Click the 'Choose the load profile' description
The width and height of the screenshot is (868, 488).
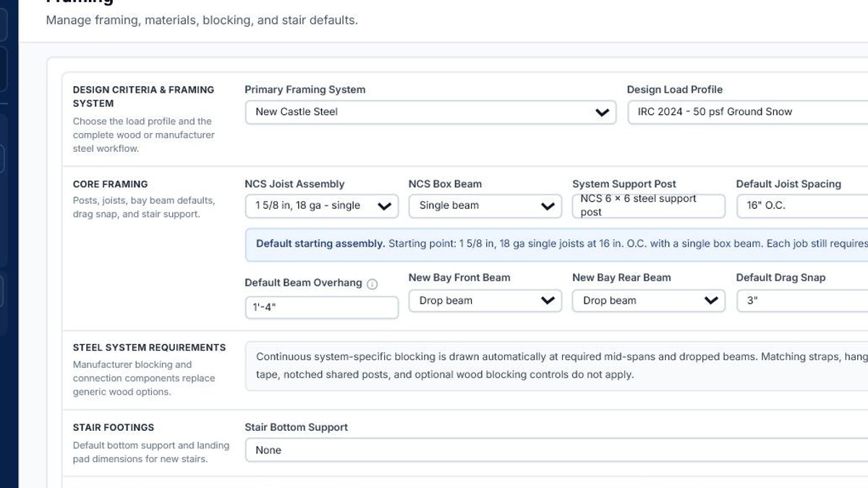click(144, 135)
